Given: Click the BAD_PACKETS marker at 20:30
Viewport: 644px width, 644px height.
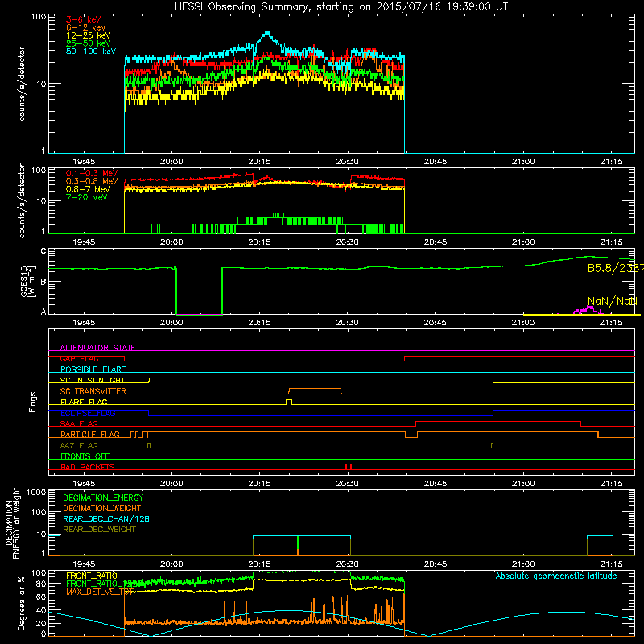Looking at the screenshot, I should coord(349,467).
